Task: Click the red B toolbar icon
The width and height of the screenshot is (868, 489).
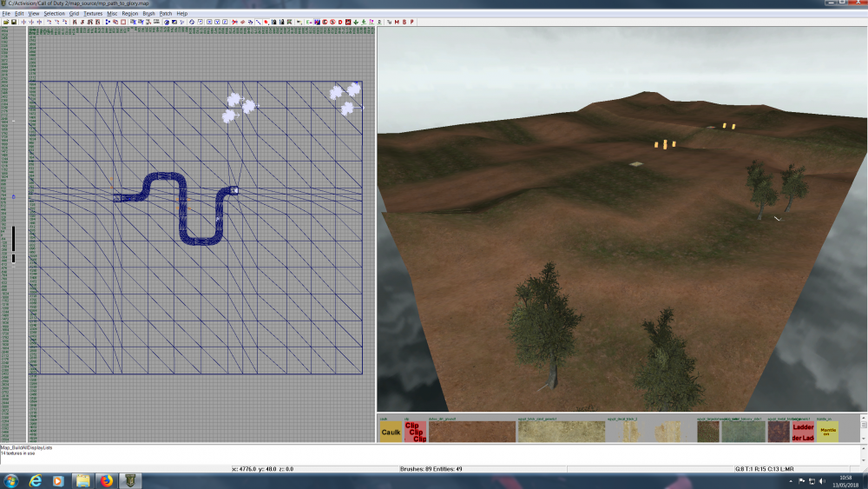Action: [403, 22]
